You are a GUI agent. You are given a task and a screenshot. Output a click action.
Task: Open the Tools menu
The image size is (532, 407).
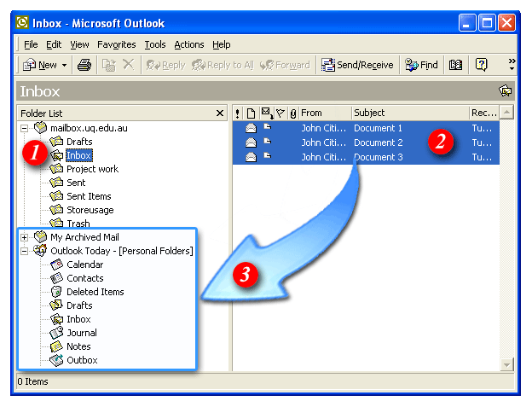point(154,44)
